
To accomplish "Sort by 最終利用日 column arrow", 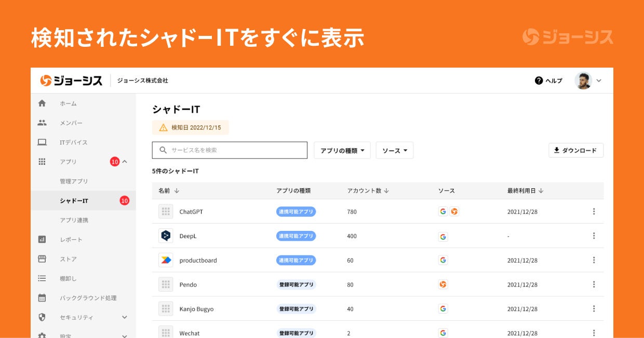I will 541,191.
